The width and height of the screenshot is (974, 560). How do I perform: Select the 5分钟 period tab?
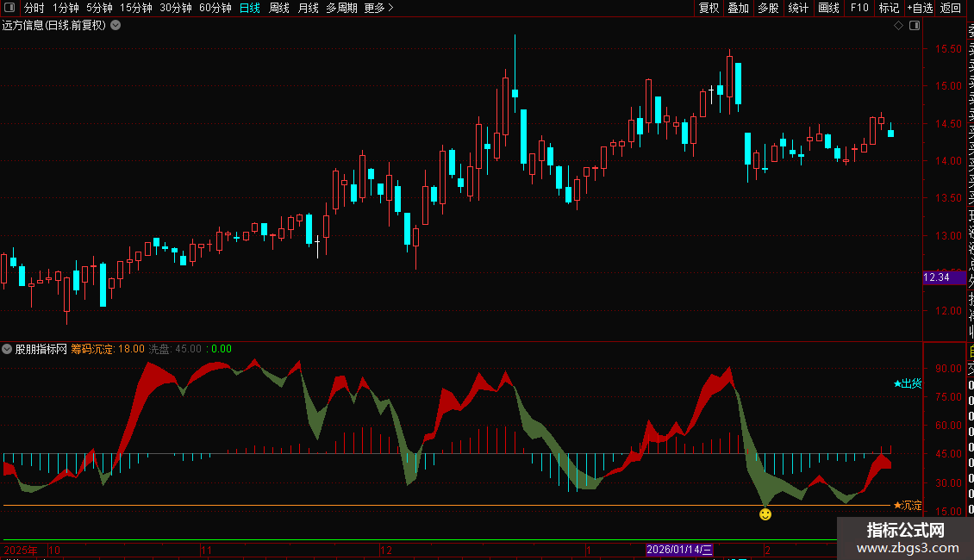click(99, 8)
